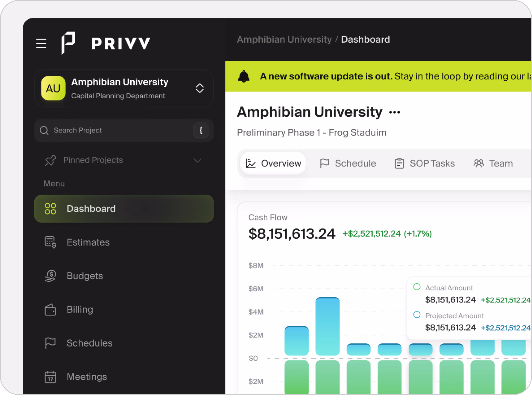Screen dimensions: 532x395
Task: Click the Estimates calculator icon
Action: 50,242
